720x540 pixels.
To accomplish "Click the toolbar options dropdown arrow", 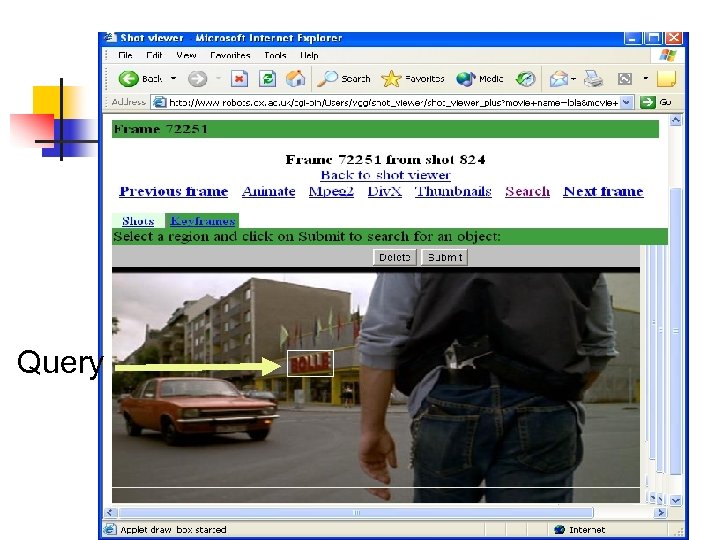I will (x=646, y=79).
